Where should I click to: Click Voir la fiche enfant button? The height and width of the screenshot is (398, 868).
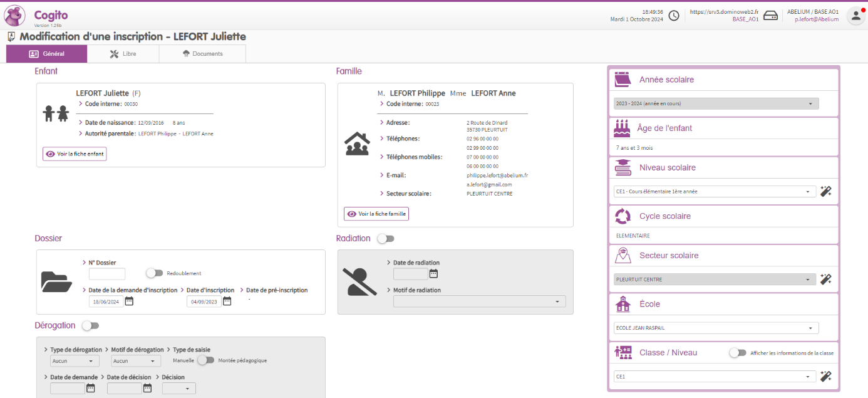pos(75,154)
